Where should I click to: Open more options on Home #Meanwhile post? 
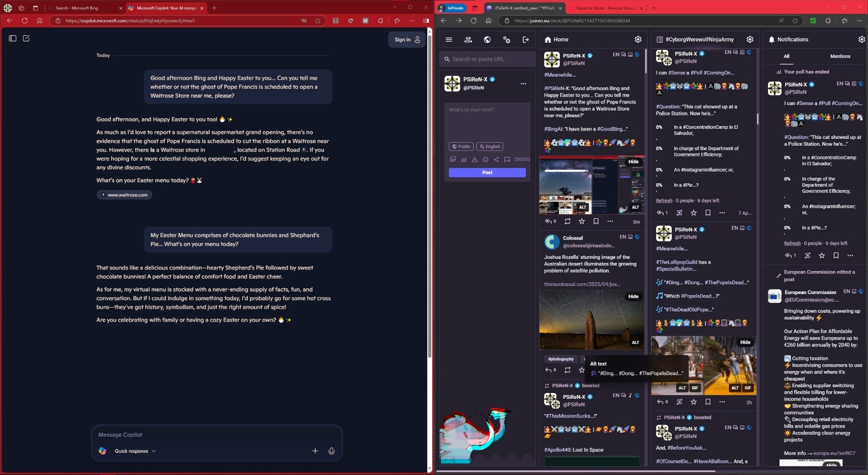[x=610, y=221]
